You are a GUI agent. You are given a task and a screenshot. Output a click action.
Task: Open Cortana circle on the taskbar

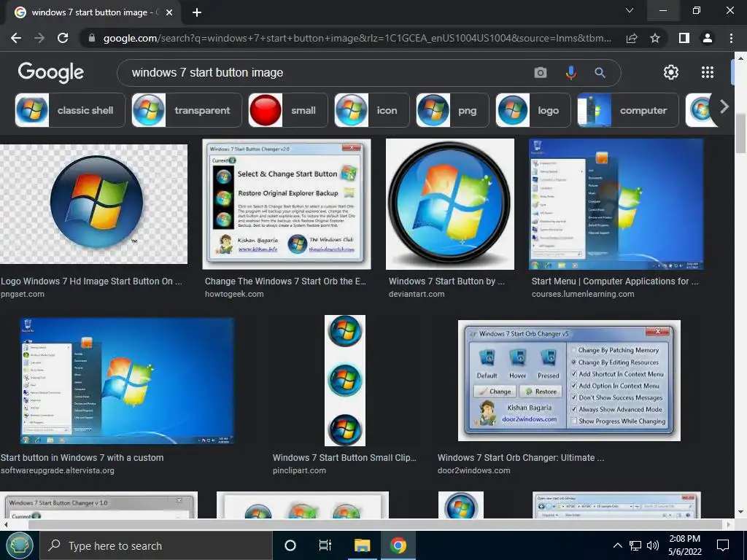point(290,545)
